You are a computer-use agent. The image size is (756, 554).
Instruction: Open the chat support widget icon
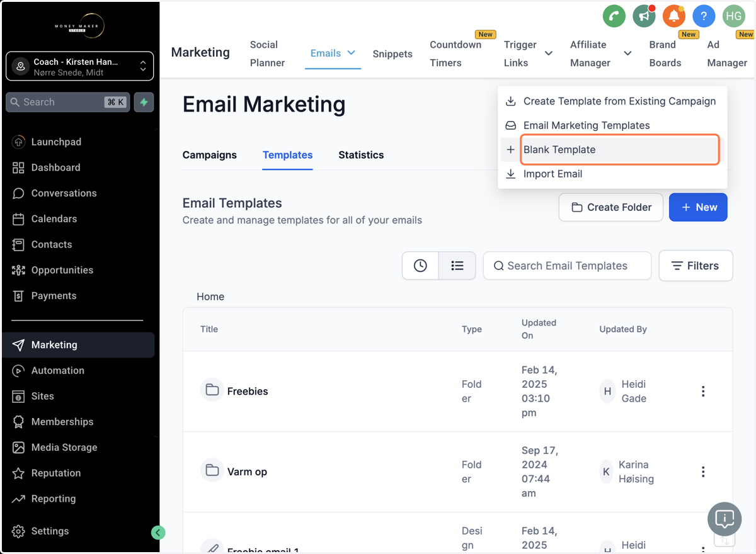point(724,519)
